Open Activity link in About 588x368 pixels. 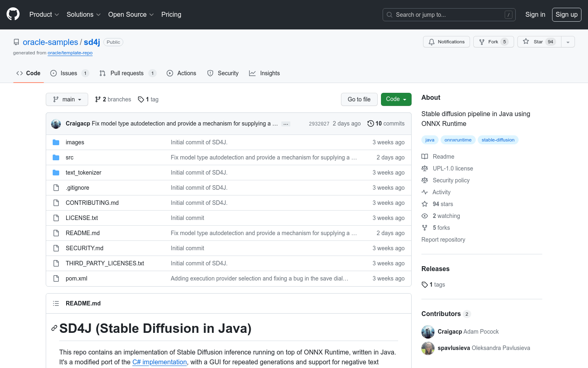(x=436, y=192)
